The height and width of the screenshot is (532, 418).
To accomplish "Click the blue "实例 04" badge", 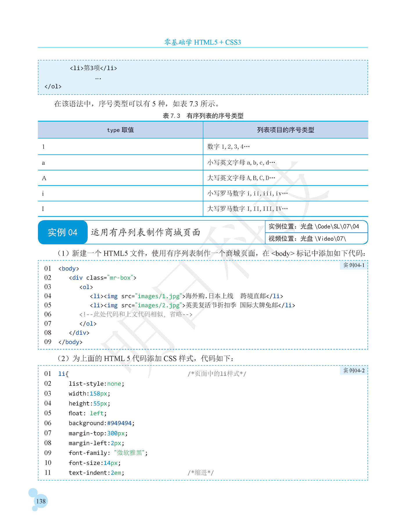I will coord(63,232).
